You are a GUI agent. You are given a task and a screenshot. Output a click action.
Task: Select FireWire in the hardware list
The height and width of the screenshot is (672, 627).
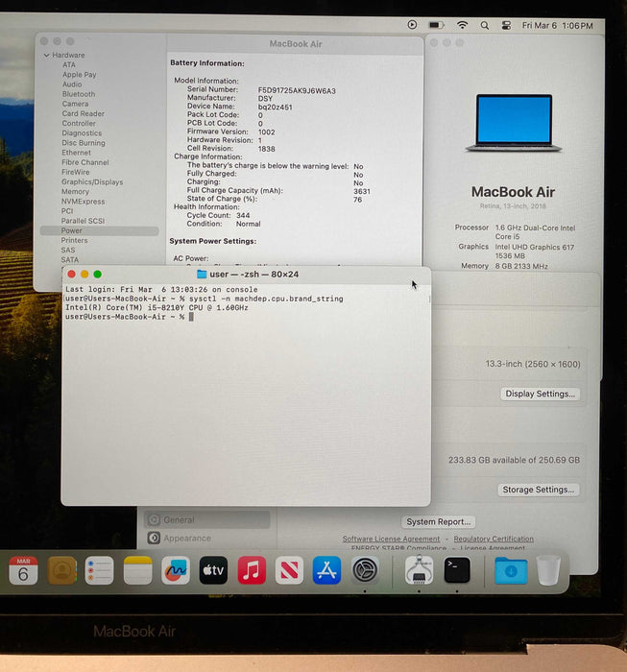pos(76,172)
